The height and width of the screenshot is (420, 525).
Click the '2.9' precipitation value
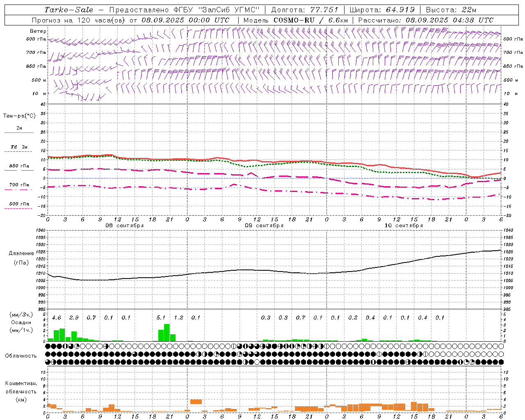(74, 317)
